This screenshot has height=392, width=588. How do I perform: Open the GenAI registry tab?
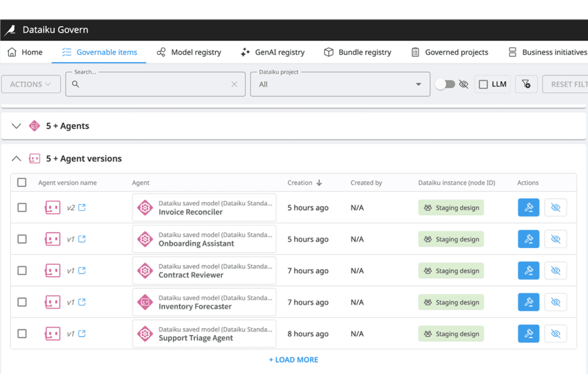click(x=273, y=52)
